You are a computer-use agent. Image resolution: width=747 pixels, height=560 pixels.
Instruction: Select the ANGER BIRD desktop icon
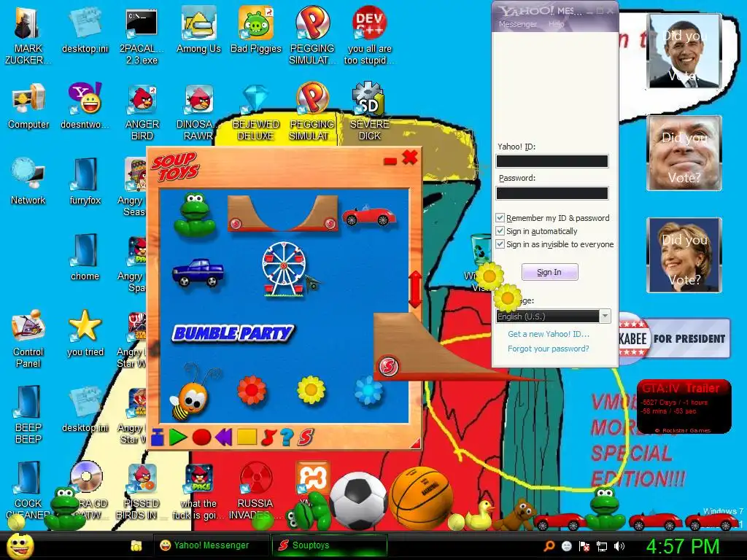click(142, 112)
